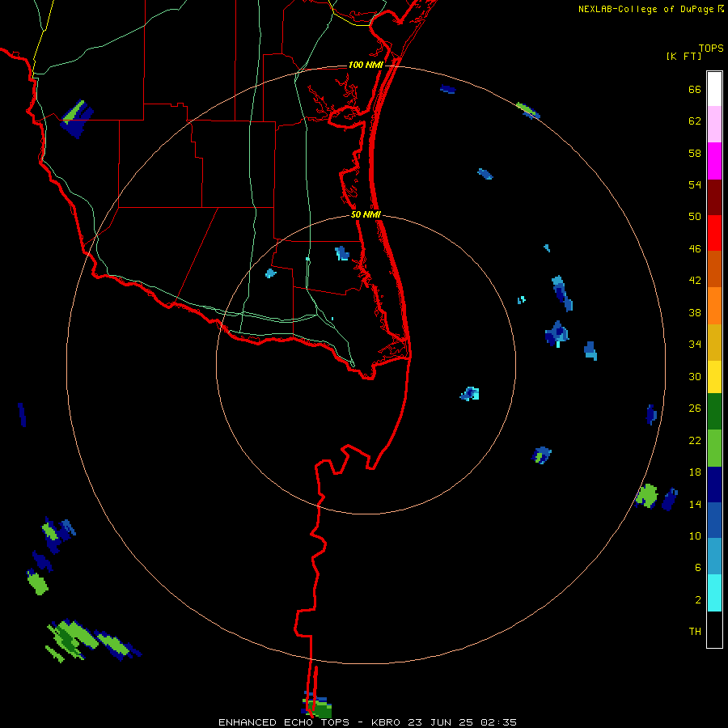Select the 58 legend value
Screen dimensions: 728x728
point(695,153)
